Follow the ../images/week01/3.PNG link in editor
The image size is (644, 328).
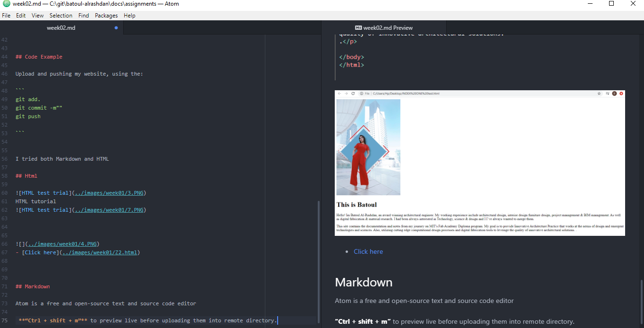point(109,193)
